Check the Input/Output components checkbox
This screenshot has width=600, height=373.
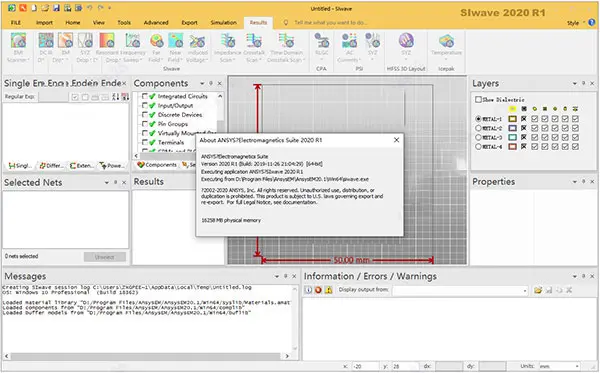[145, 105]
